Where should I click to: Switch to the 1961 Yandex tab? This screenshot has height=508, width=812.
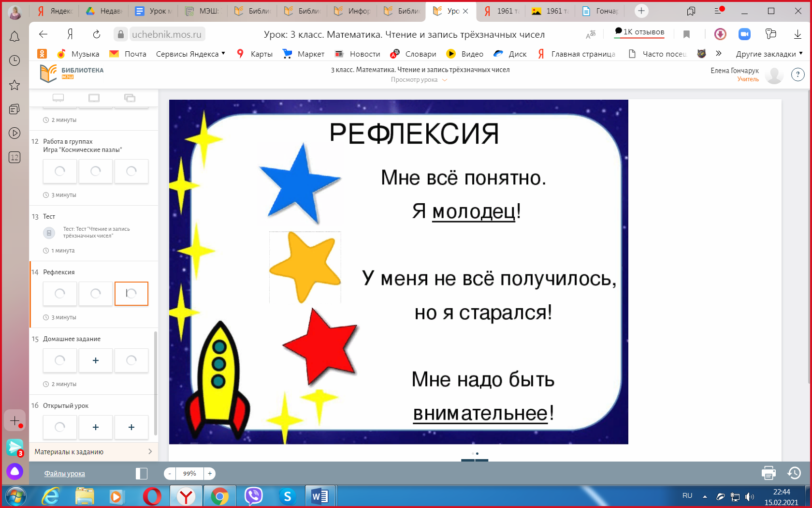click(501, 11)
